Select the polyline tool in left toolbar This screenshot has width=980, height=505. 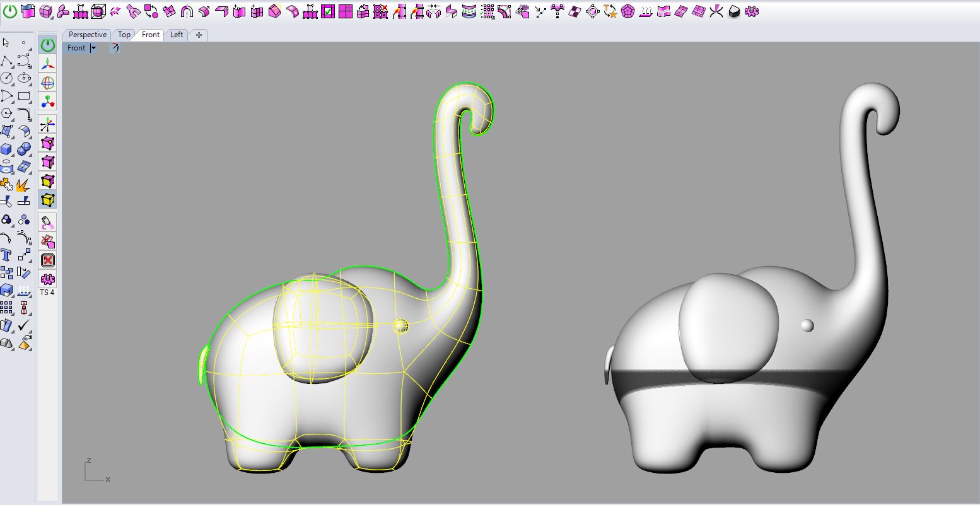point(6,61)
